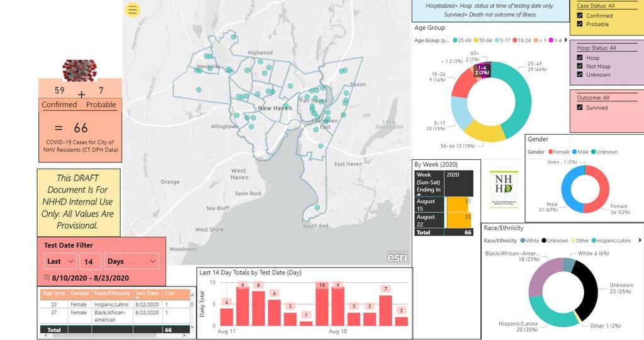Toggle the Not Hosp checkbox
The width and height of the screenshot is (644, 340).
(580, 66)
